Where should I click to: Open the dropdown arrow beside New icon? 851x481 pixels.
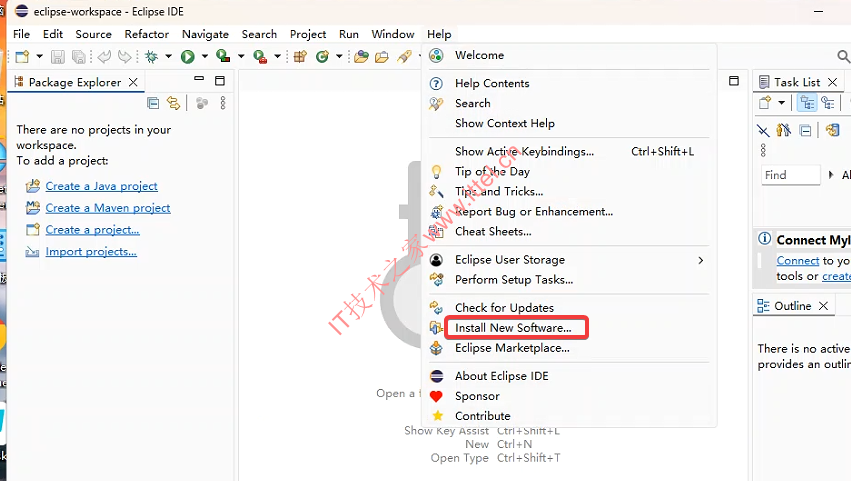point(40,56)
